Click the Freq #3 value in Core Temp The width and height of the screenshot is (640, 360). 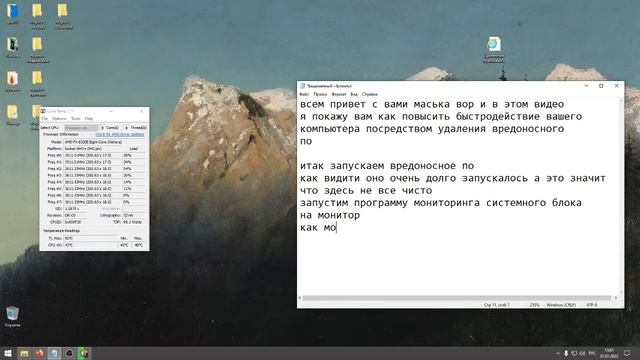click(x=93, y=176)
